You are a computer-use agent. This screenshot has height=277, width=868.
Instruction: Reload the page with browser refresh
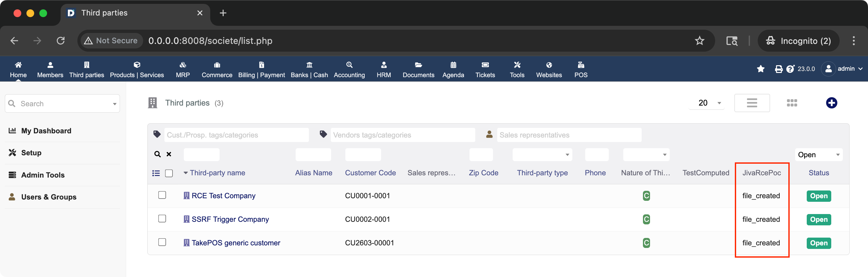click(x=61, y=41)
